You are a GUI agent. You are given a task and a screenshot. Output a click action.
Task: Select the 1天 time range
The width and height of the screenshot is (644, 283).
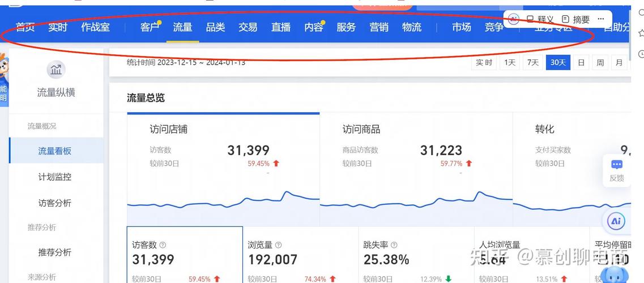pos(510,63)
